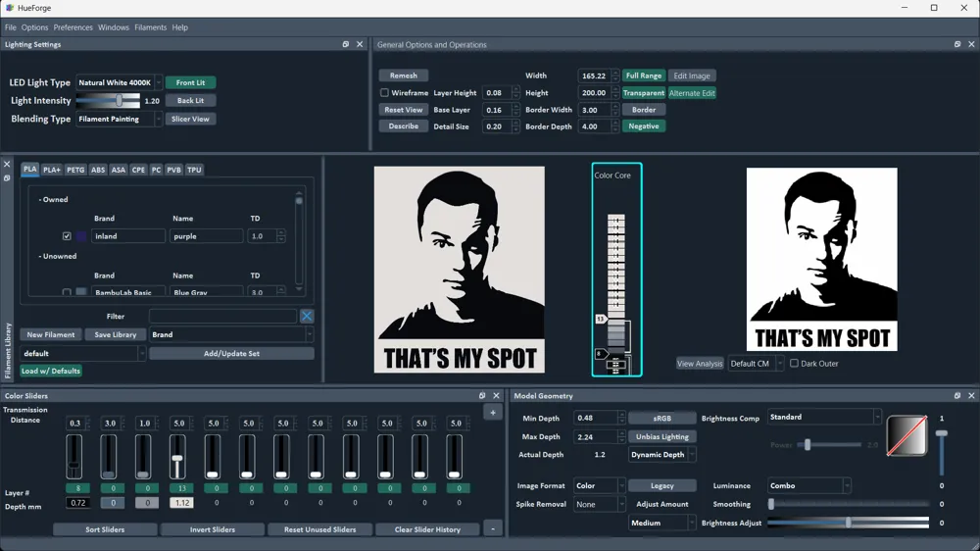This screenshot has height=551, width=980.
Task: Enable the Wireframe checkbox
Action: point(385,93)
